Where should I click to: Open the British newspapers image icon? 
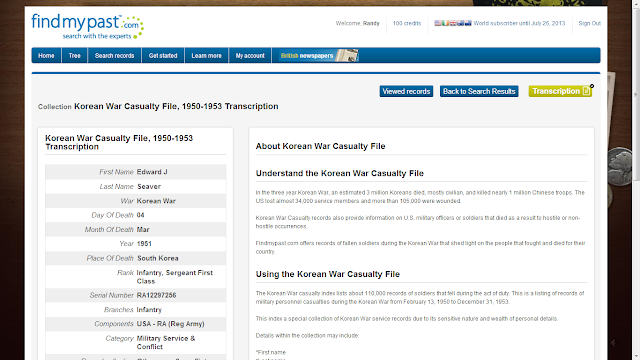click(347, 55)
